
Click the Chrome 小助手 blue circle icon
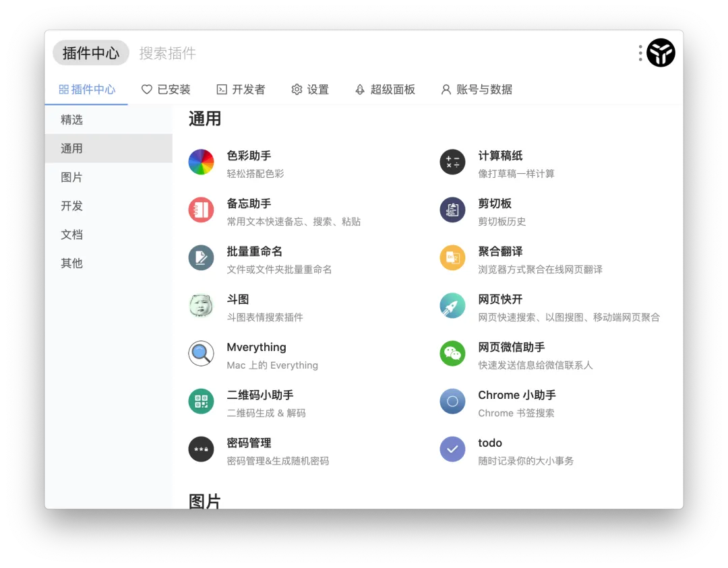(x=452, y=402)
